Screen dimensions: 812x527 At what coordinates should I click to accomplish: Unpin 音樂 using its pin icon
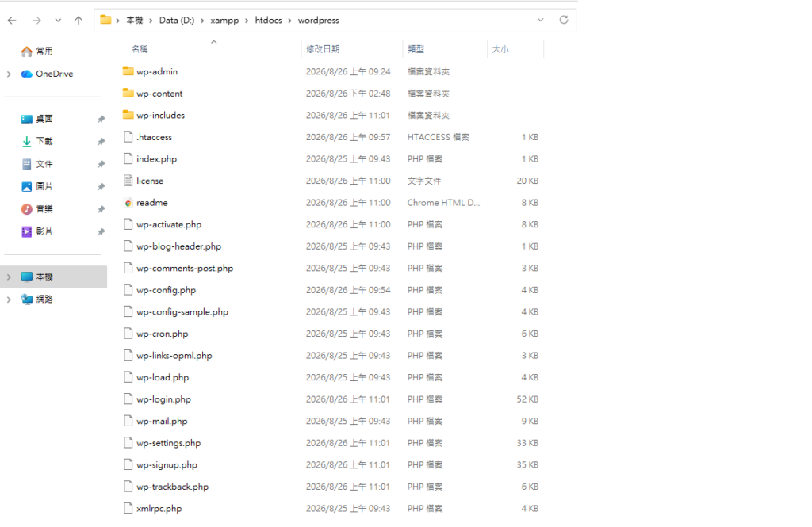tap(101, 209)
